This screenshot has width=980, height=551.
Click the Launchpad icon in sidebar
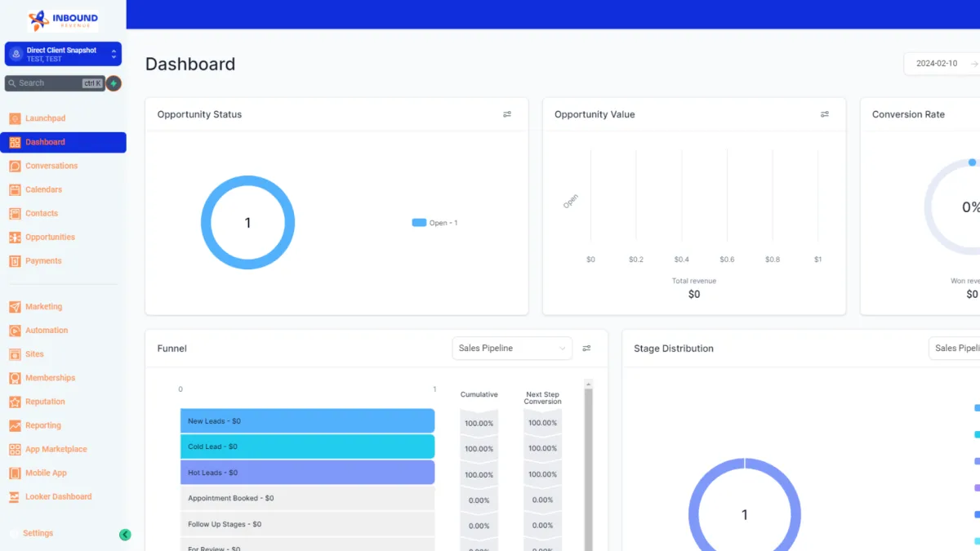click(15, 118)
